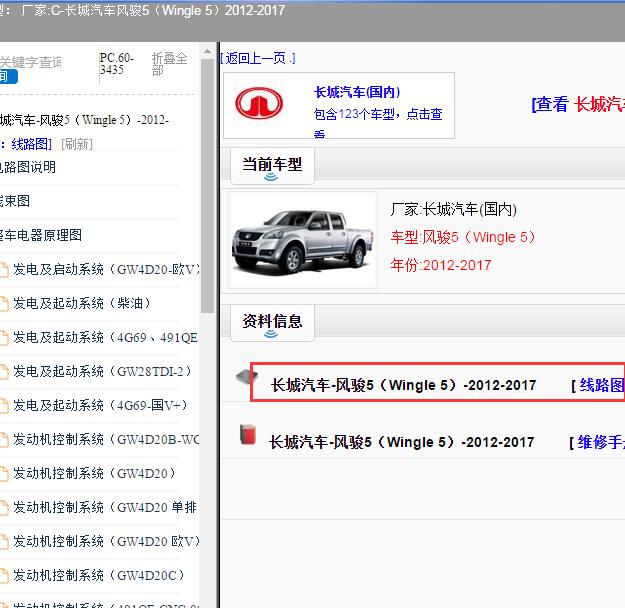Click document icon beside 发动机控制系统（GW4D20）
The image size is (625, 608).
point(4,474)
